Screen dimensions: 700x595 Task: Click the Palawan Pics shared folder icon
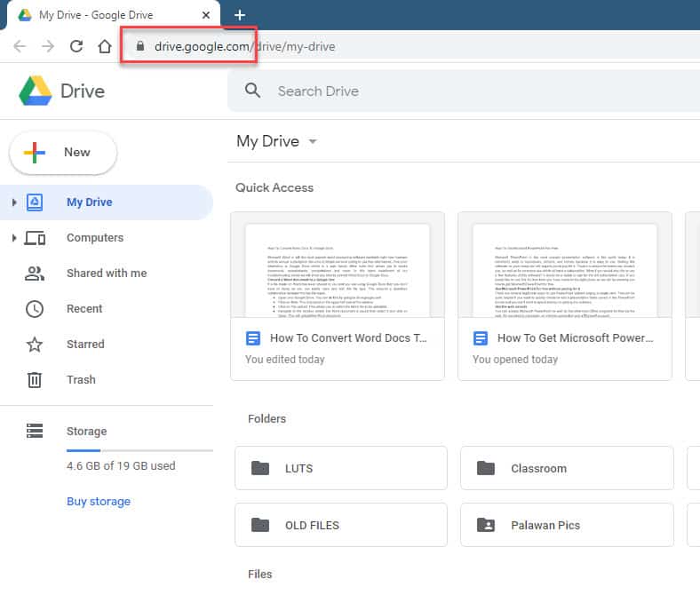click(x=486, y=525)
